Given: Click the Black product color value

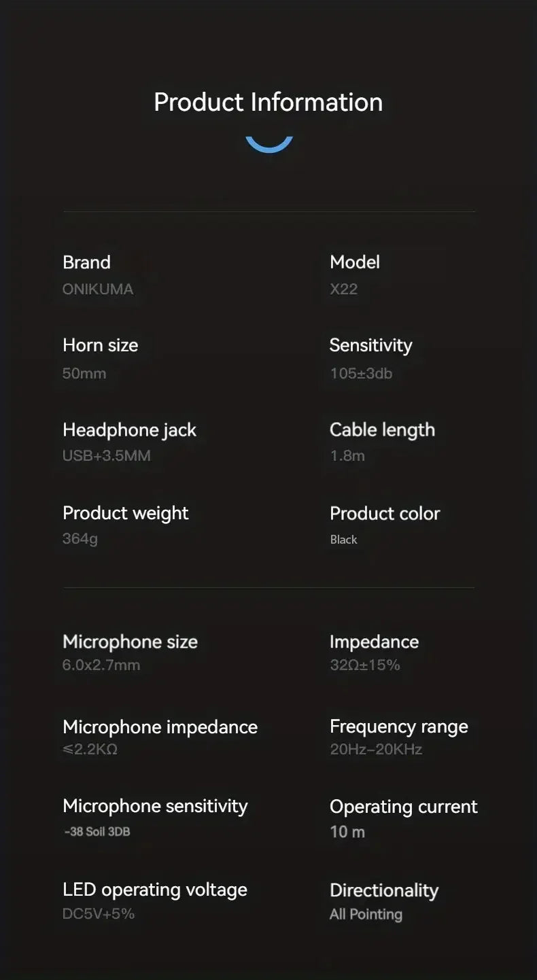Looking at the screenshot, I should click(343, 540).
